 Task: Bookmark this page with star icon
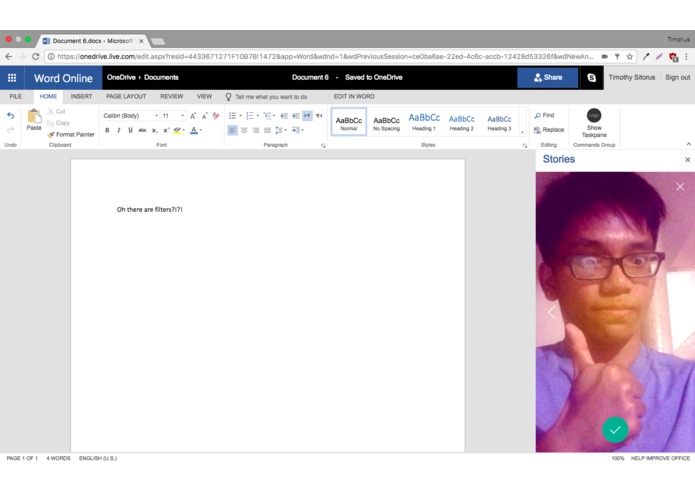click(x=629, y=57)
